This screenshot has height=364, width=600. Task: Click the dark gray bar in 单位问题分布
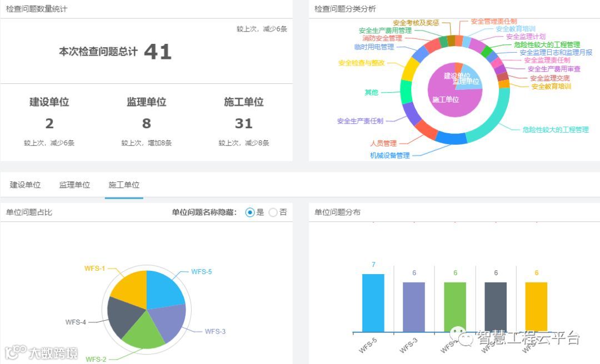click(496, 307)
